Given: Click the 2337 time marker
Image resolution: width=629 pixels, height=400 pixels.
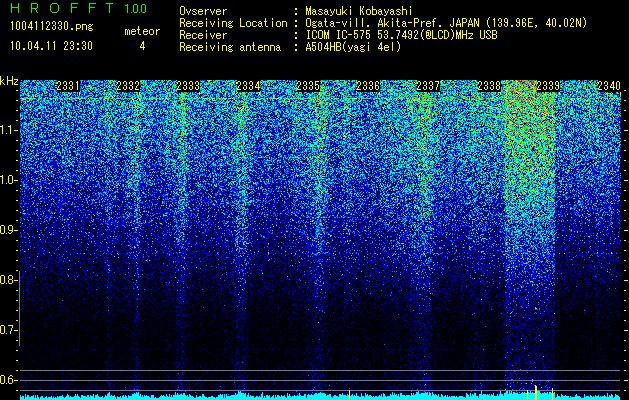Looking at the screenshot, I should 428,86.
